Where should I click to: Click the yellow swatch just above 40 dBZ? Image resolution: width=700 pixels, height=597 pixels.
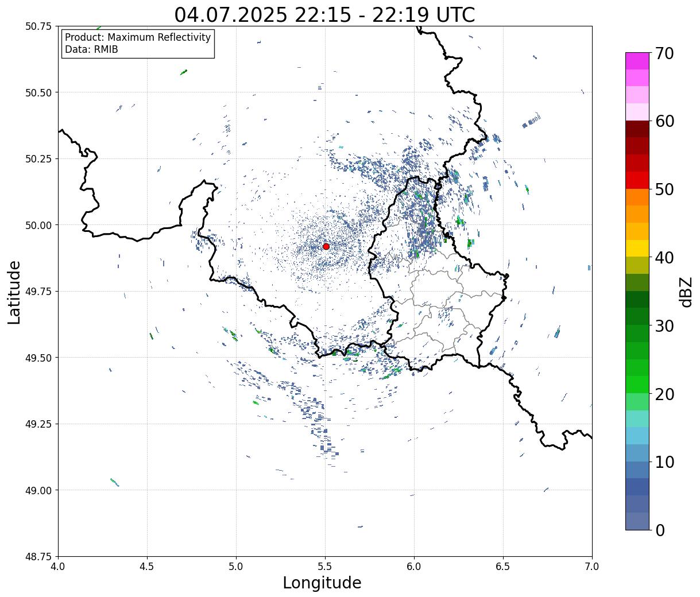pyautogui.click(x=637, y=248)
